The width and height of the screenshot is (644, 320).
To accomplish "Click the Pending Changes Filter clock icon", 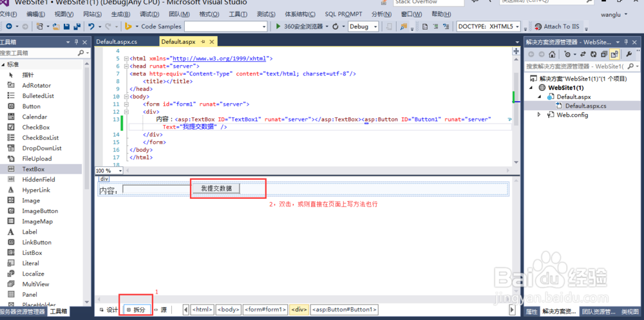I will (x=567, y=54).
